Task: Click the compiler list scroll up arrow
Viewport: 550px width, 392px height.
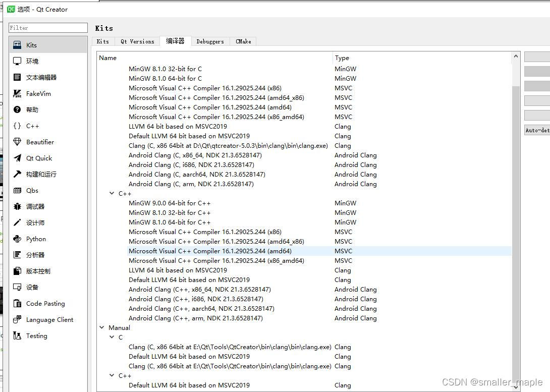Action: (516, 56)
